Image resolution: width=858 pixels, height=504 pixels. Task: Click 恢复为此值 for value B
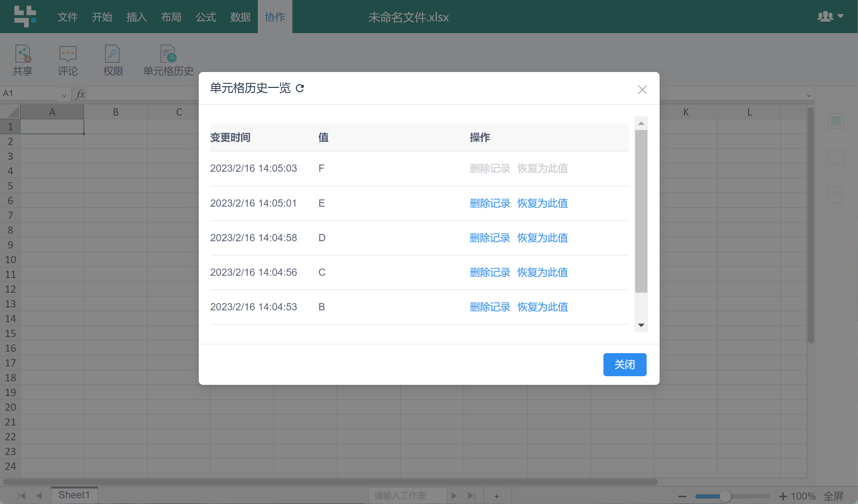[543, 307]
